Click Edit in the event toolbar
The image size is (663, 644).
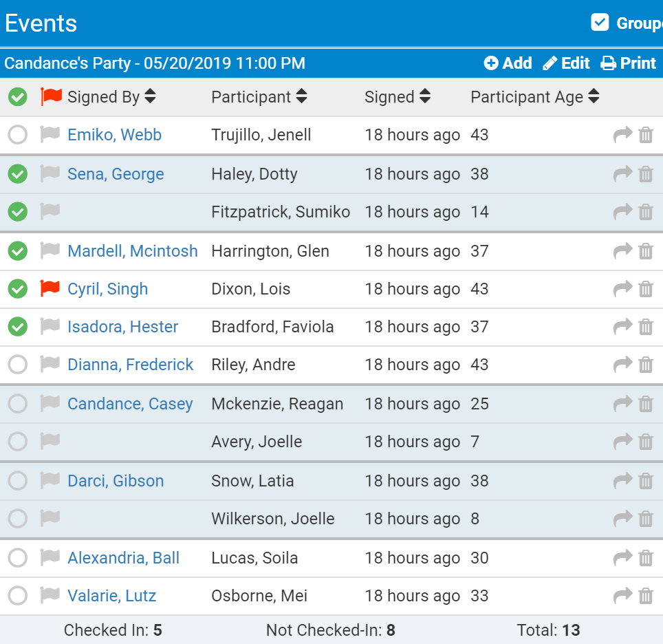566,63
